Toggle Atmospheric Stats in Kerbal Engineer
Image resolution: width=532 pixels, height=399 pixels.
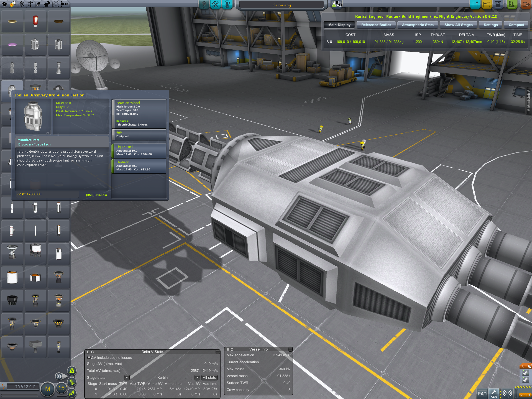[x=418, y=25]
